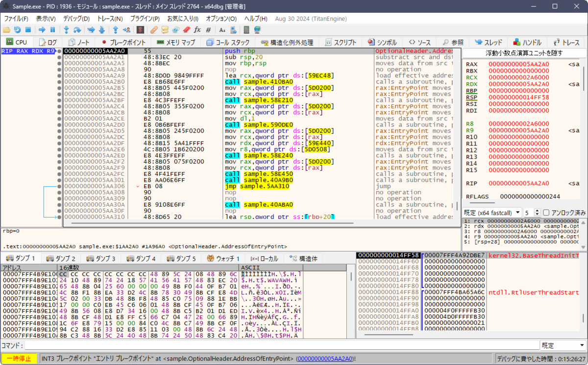Click the Step Into icon
The width and height of the screenshot is (588, 365).
click(66, 30)
